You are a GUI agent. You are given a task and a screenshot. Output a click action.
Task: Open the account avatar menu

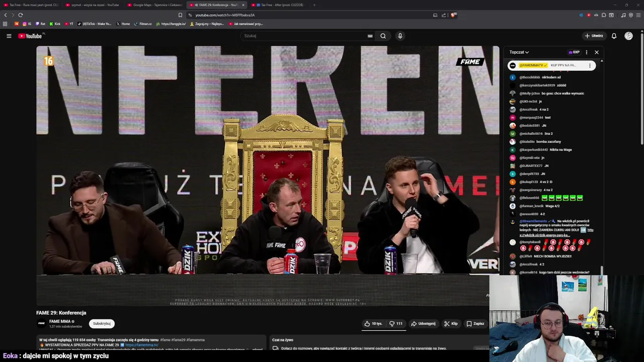pyautogui.click(x=628, y=36)
